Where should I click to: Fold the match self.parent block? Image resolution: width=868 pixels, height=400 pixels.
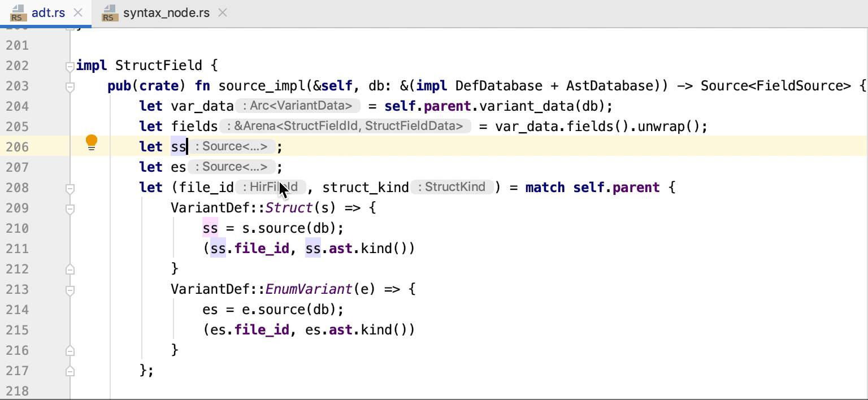pyautogui.click(x=70, y=189)
